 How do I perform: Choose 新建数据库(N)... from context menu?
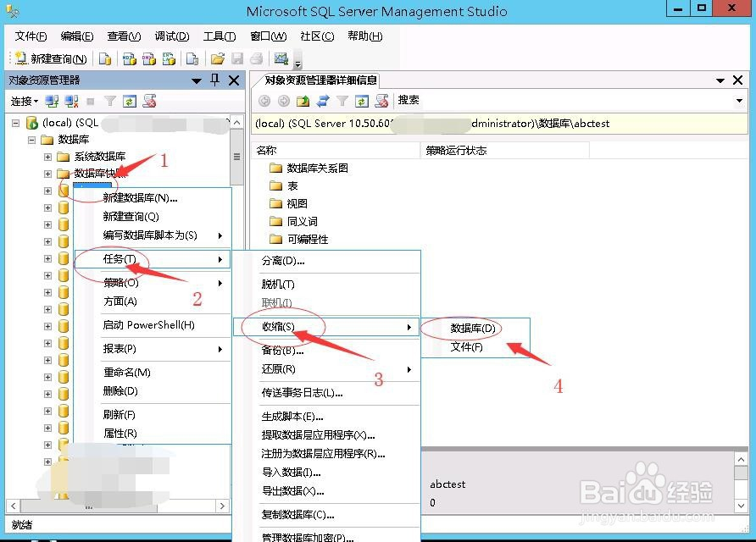coord(153,198)
